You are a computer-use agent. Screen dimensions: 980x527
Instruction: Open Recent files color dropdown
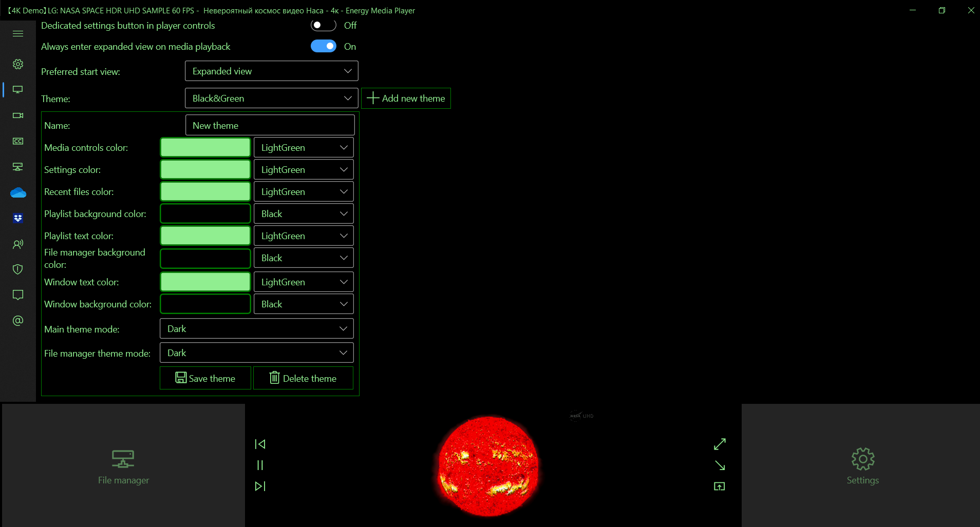(304, 191)
